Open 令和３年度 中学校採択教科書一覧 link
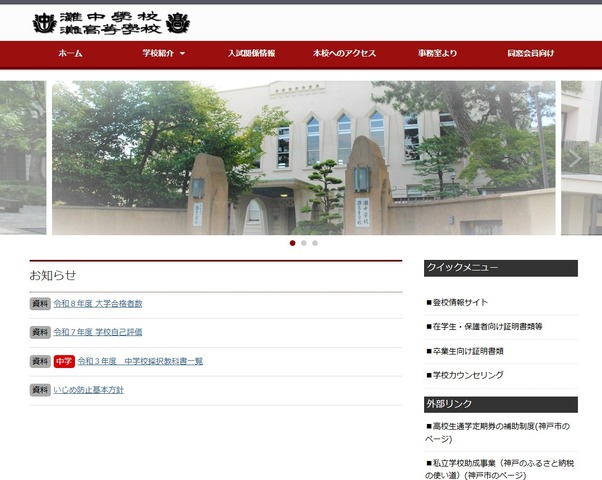 point(140,361)
